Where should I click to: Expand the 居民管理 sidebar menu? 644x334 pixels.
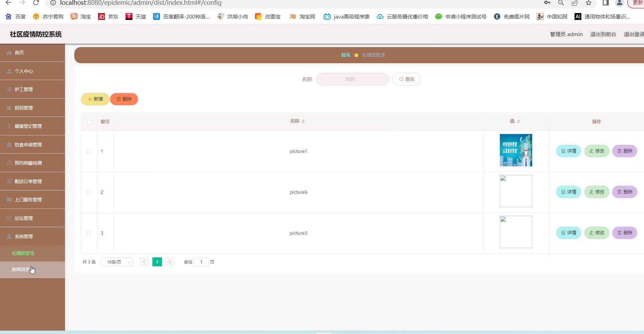coord(32,108)
